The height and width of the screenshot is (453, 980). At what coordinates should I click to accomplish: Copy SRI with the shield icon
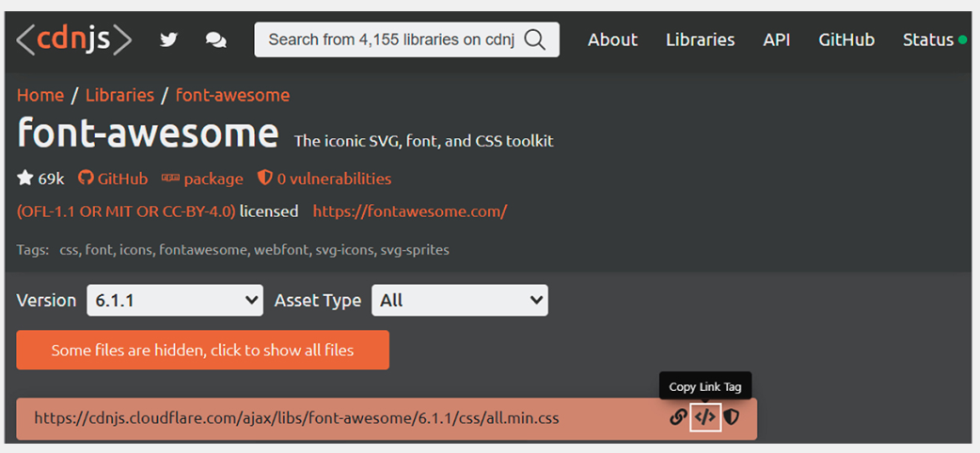(732, 417)
